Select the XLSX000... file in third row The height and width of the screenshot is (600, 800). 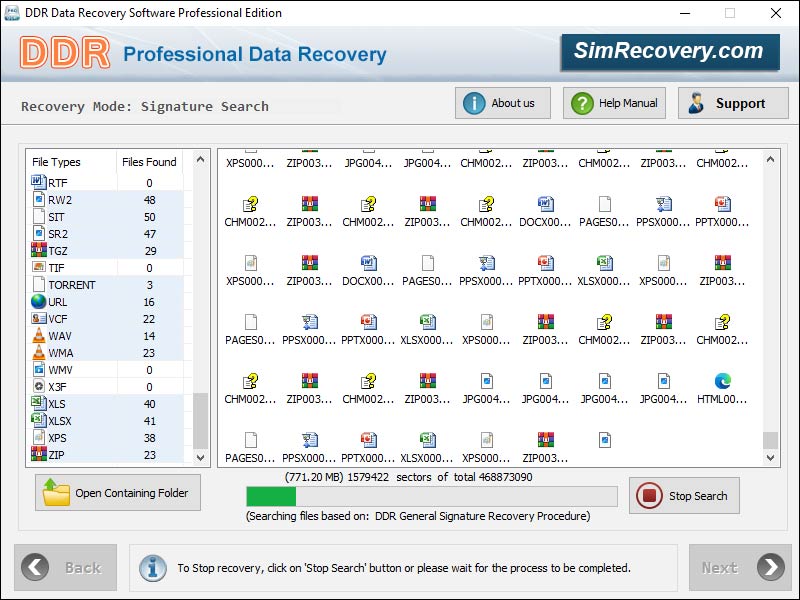click(604, 271)
